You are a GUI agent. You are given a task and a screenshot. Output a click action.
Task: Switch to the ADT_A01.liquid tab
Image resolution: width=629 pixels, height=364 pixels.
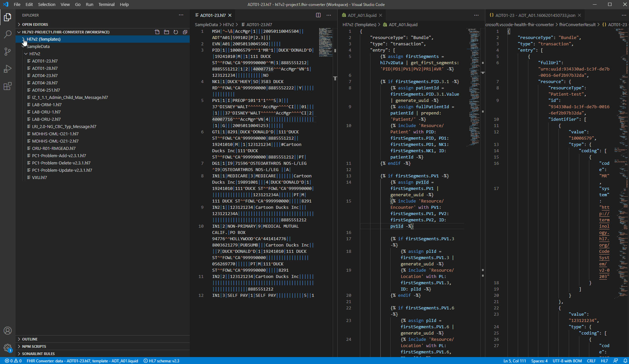coord(362,15)
